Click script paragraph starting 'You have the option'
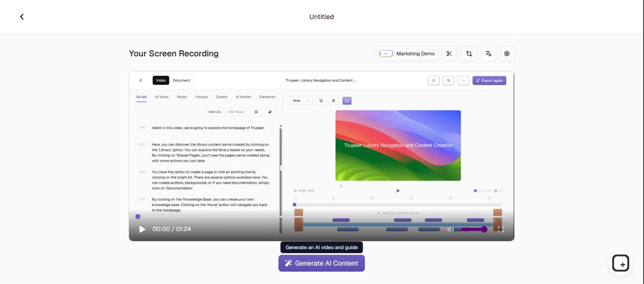This screenshot has width=644, height=284. [x=211, y=180]
